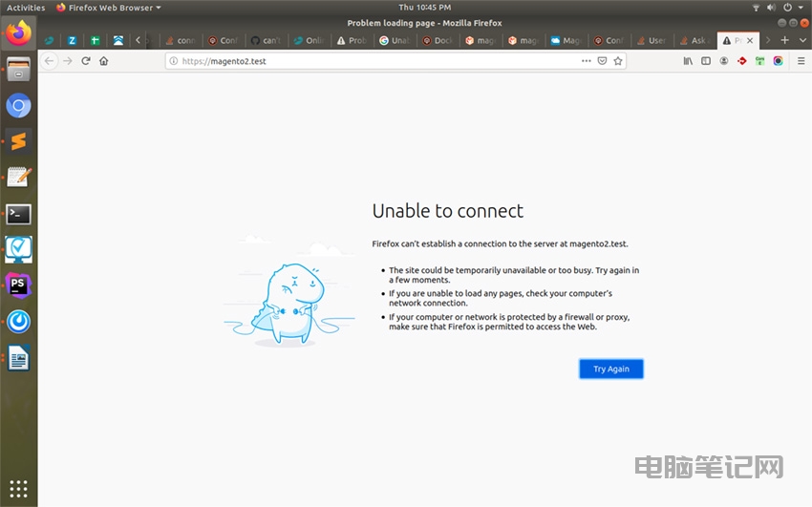
Task: Go forward one page
Action: click(x=67, y=61)
